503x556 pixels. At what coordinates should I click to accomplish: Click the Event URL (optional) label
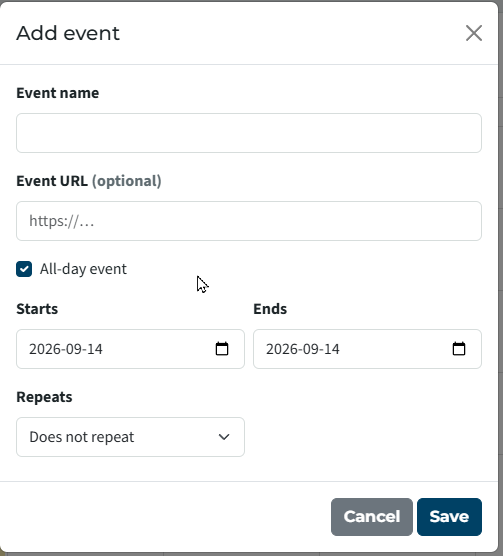pyautogui.click(x=89, y=181)
